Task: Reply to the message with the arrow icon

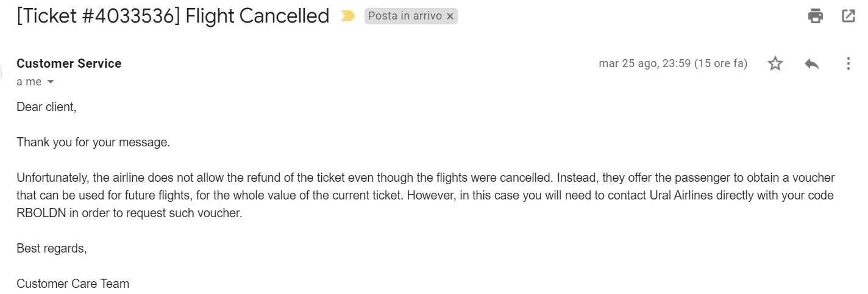Action: pyautogui.click(x=811, y=63)
